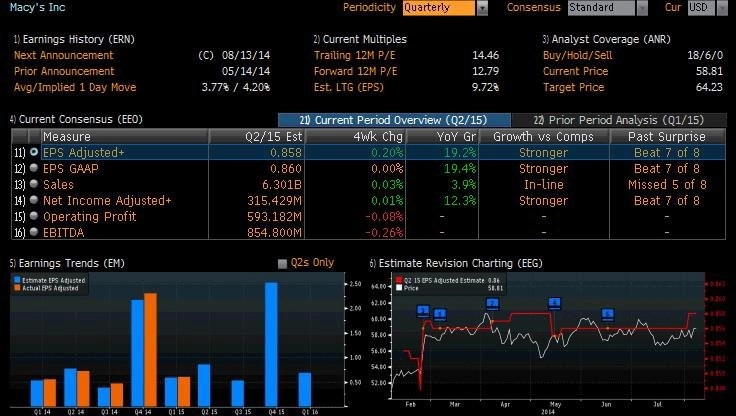Image resolution: width=736 pixels, height=416 pixels.
Task: Click the Actual EPS Adjusted orange legend swatch
Action: (17, 288)
